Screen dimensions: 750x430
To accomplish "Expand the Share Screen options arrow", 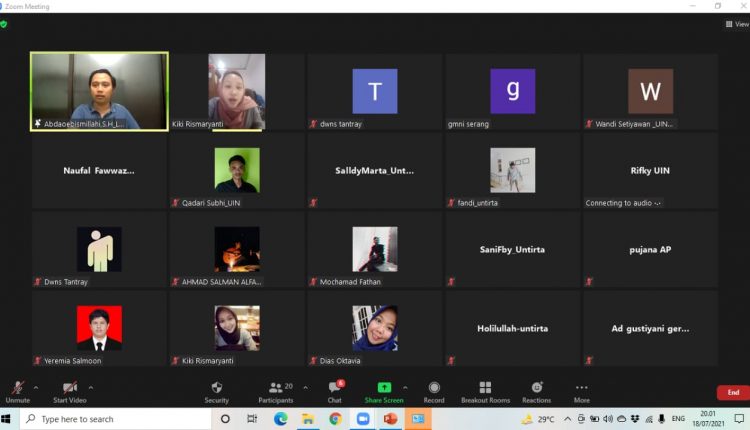I will (x=405, y=387).
